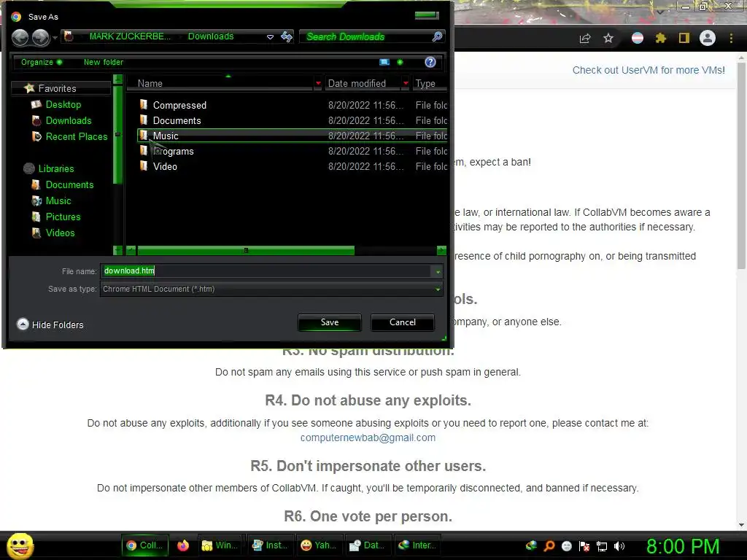Open Recent Places under Favorites
This screenshot has height=560, width=747.
76,136
